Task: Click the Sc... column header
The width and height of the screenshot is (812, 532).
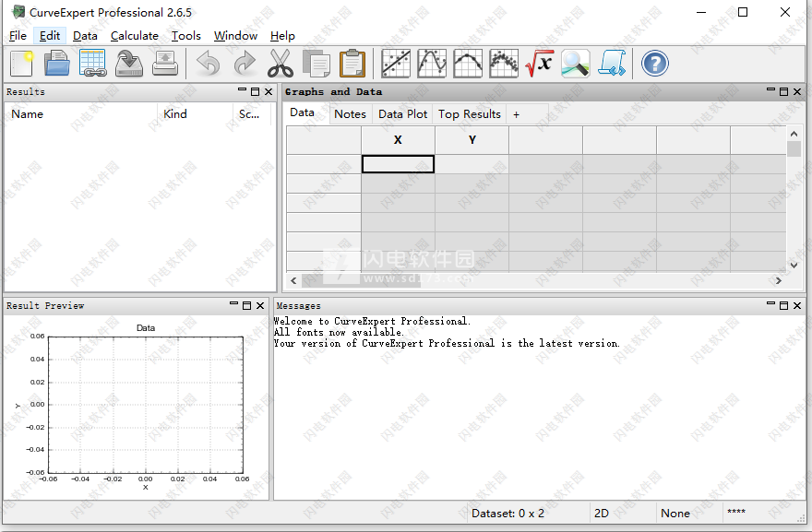Action: (252, 113)
